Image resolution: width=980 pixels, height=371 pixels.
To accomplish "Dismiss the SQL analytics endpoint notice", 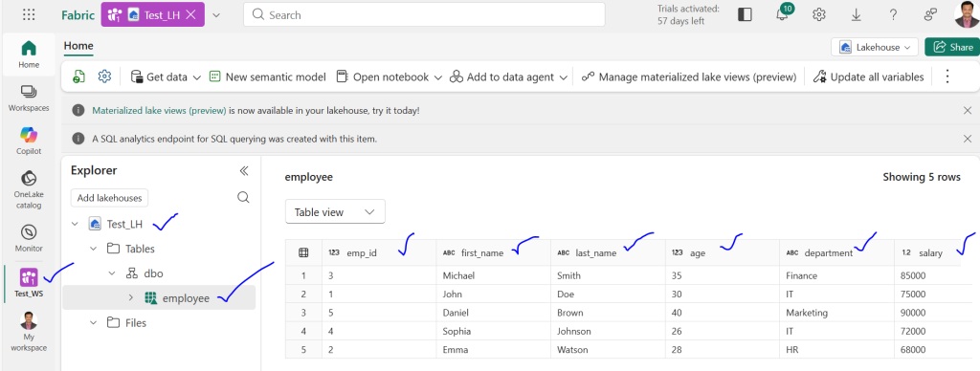I will coord(968,138).
